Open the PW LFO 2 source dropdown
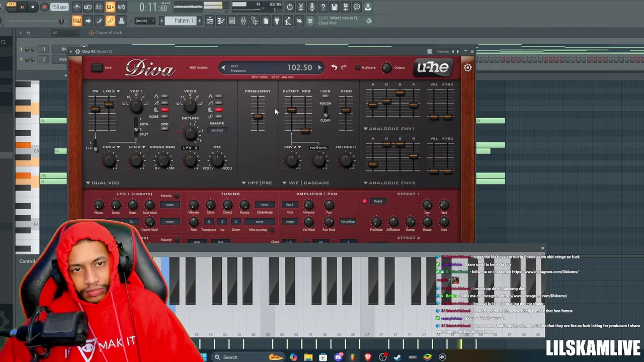644x362 pixels. click(111, 91)
